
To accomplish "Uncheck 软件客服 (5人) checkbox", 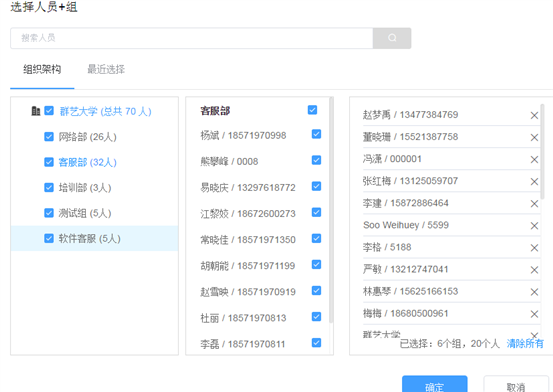I will [49, 238].
